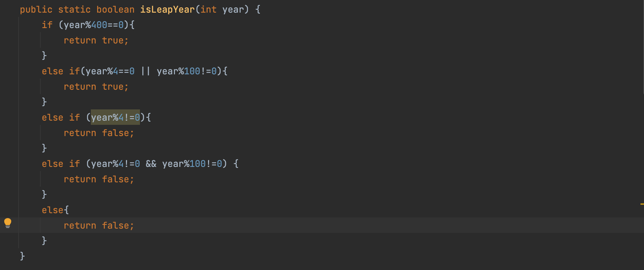Click the method's final closing brace
644x270 pixels.
[x=22, y=256]
